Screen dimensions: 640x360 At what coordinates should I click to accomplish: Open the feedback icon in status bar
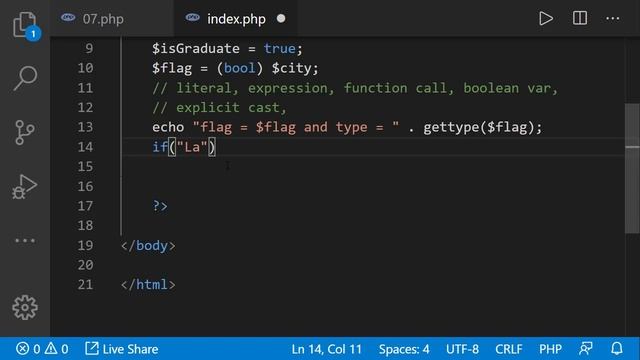(x=586, y=349)
